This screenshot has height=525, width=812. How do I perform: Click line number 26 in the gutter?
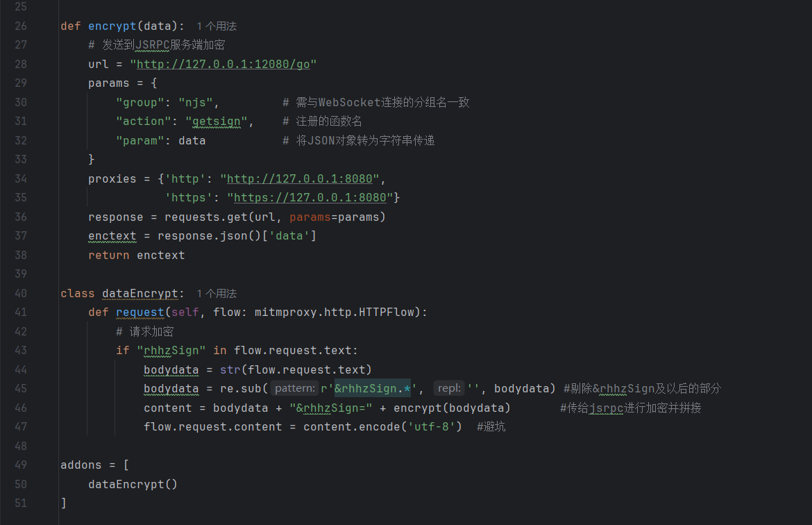point(21,26)
